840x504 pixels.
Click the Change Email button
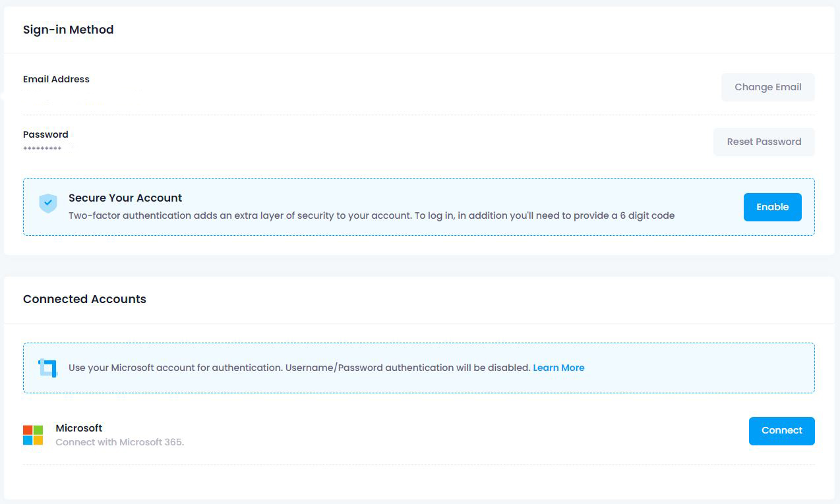pos(767,86)
